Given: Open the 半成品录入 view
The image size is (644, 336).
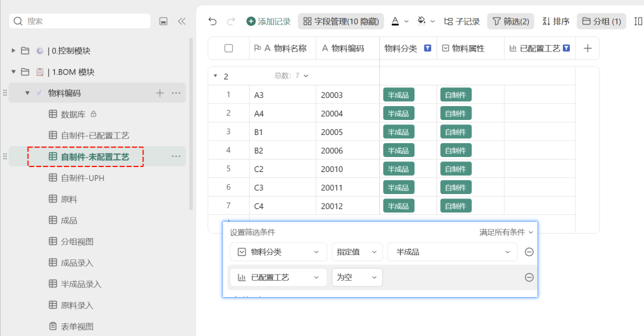Looking at the screenshot, I should 75,284.
